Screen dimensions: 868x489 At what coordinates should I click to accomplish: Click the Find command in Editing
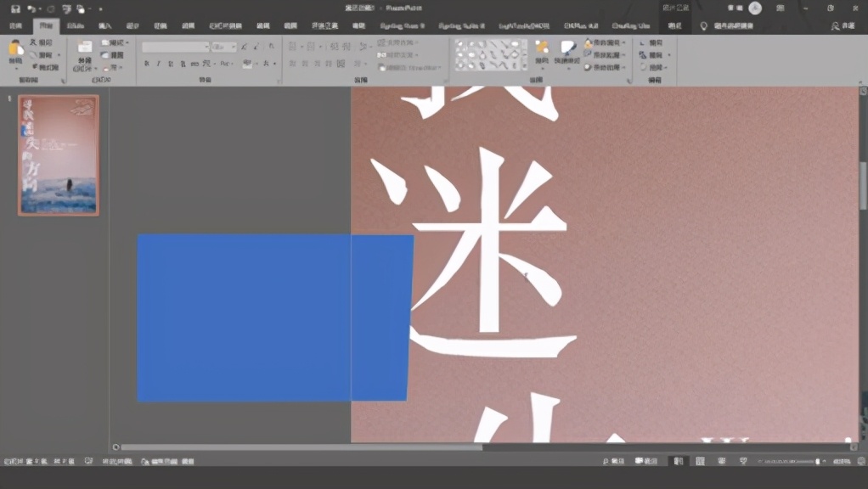(651, 42)
